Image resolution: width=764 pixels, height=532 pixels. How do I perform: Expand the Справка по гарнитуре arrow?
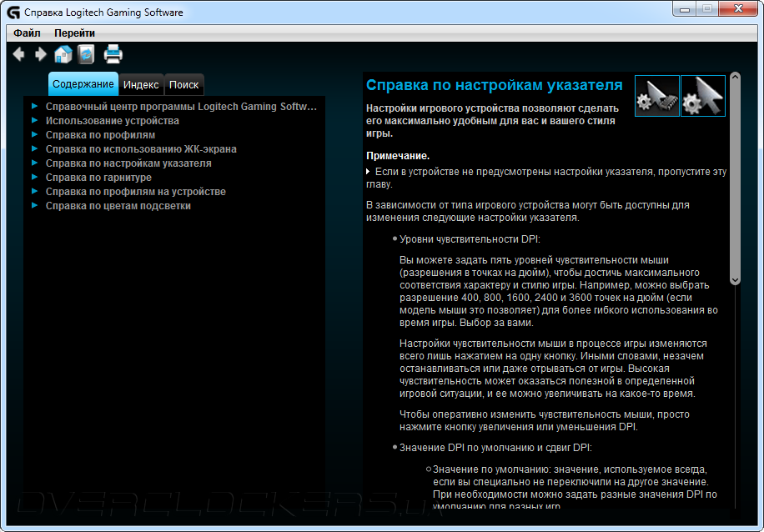click(34, 177)
